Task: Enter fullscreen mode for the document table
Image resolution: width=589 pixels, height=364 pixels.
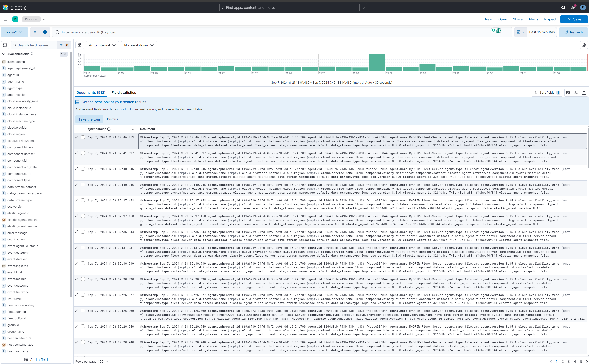Action: [584, 92]
